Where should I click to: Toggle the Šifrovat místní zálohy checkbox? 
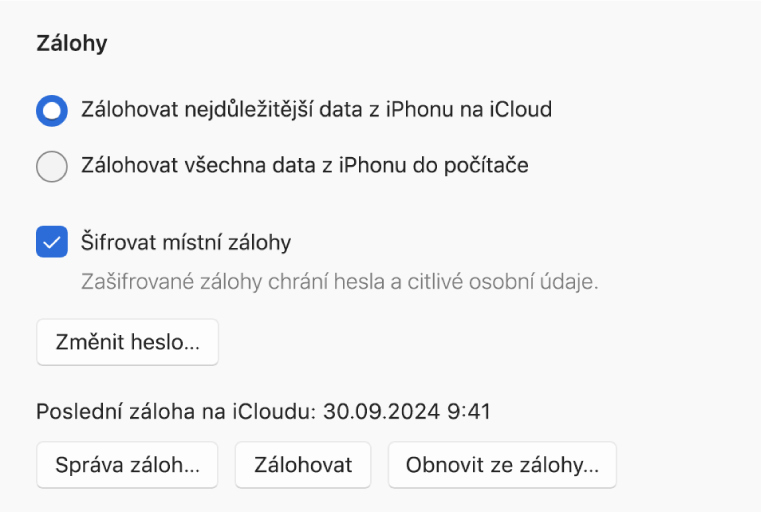coord(51,242)
